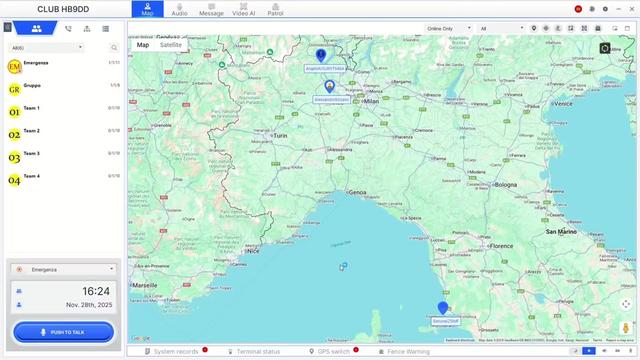Open the Video AI tab

click(243, 9)
